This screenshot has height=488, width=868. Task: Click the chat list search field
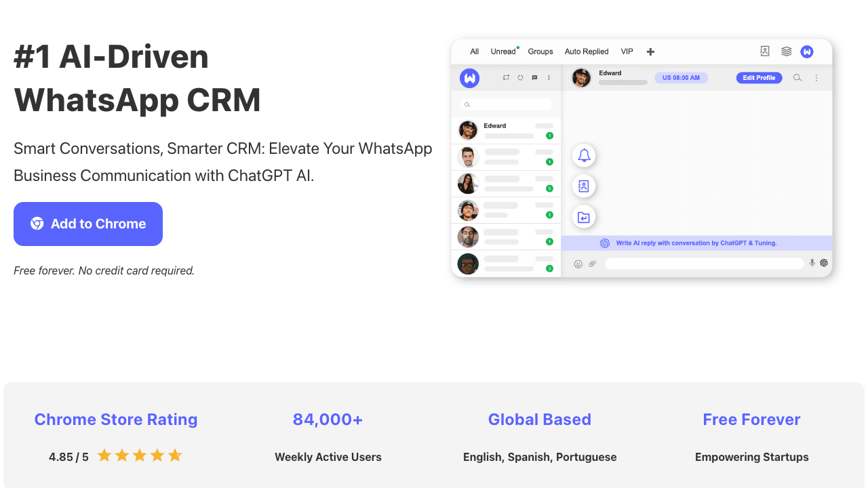[x=506, y=104]
